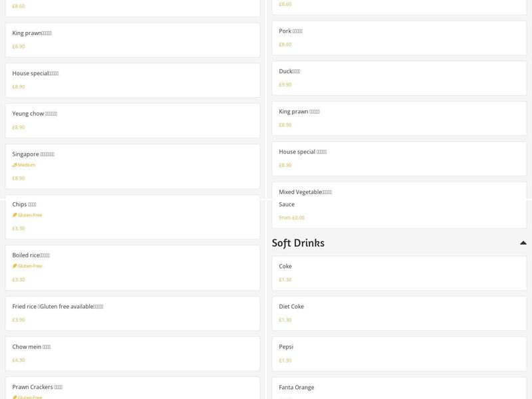Choose the Pepsi menu item
Screen dimensions: 532x399
click(x=400, y=353)
